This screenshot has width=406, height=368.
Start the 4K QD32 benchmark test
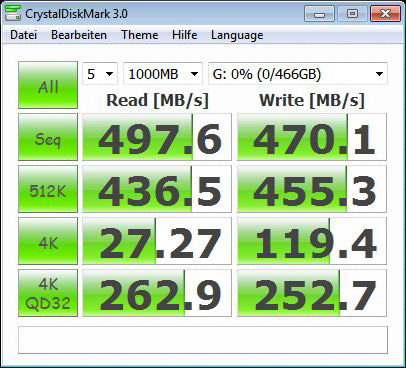coord(48,293)
